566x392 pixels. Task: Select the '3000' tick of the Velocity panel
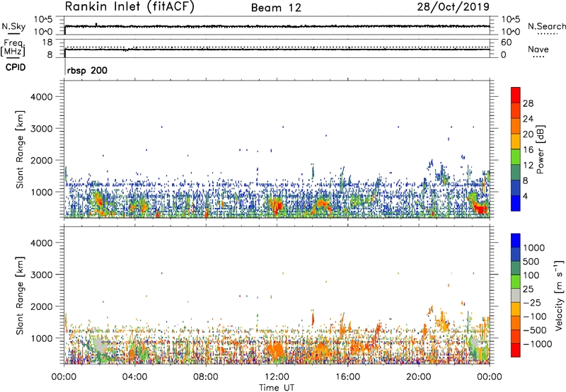[41, 275]
